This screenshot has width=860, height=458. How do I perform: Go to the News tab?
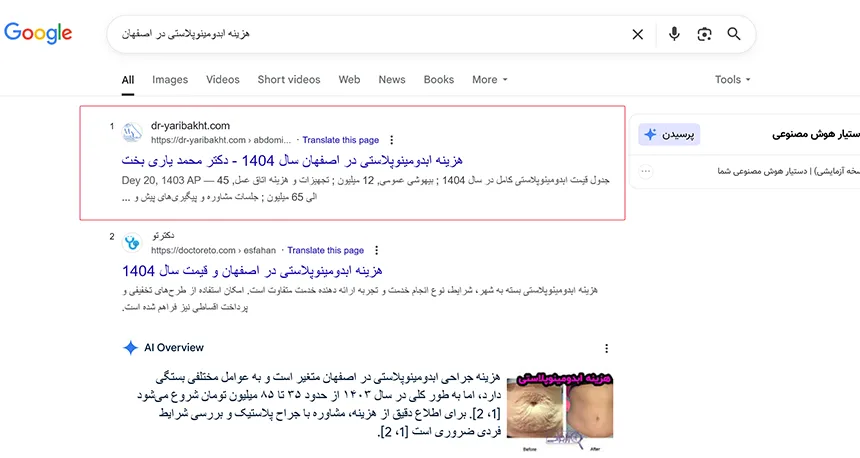pyautogui.click(x=392, y=80)
